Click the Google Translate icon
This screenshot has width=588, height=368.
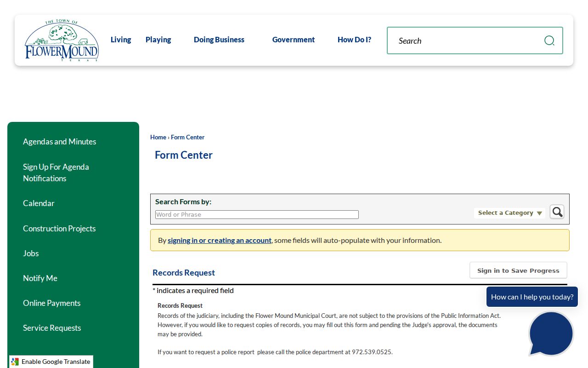15,362
